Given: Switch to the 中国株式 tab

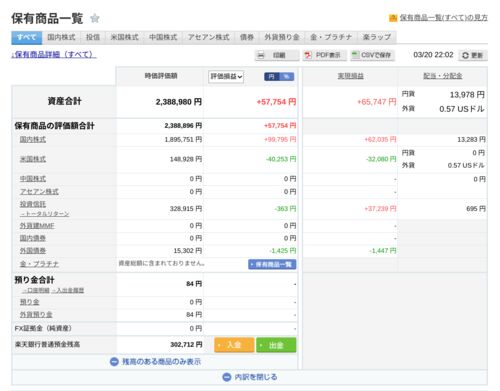Looking at the screenshot, I should 163,37.
